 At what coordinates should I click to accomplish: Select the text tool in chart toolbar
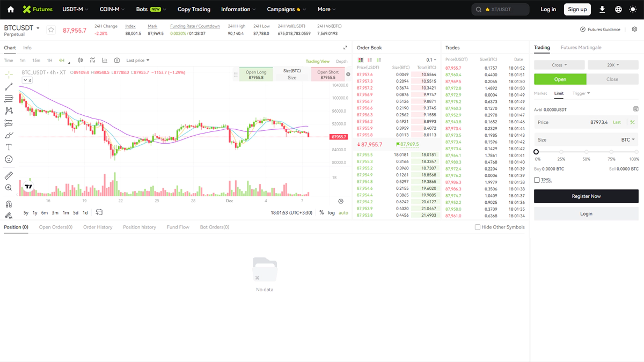click(9, 147)
